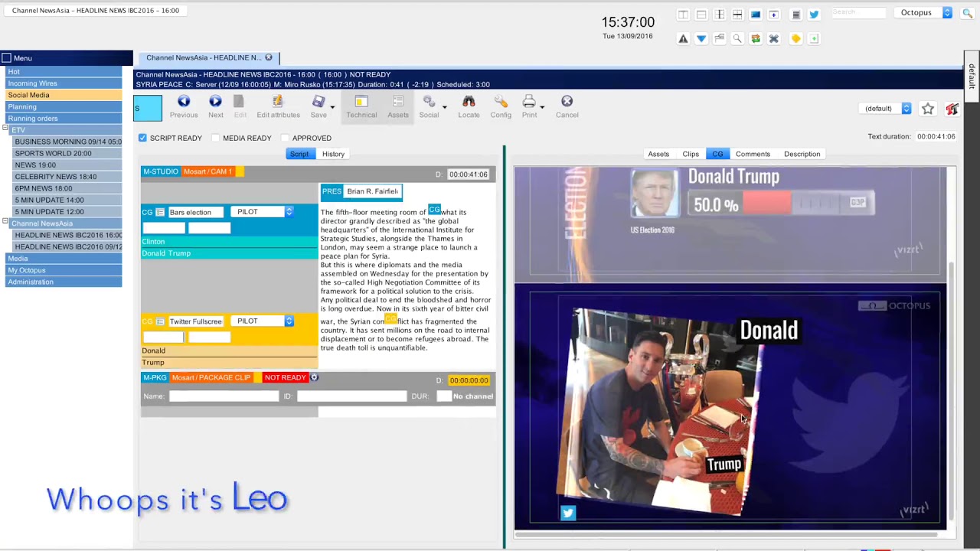
Task: Open PILOT dropdown for Bars election
Action: click(262, 212)
